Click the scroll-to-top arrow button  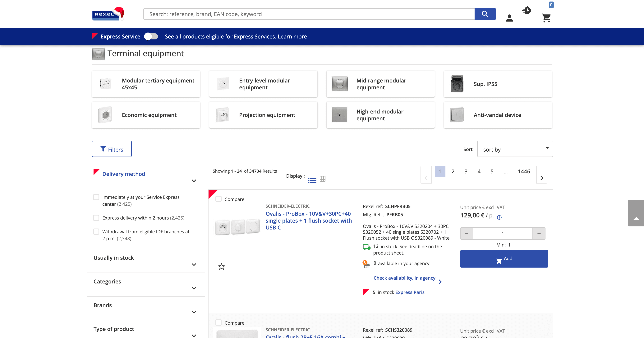(636, 213)
